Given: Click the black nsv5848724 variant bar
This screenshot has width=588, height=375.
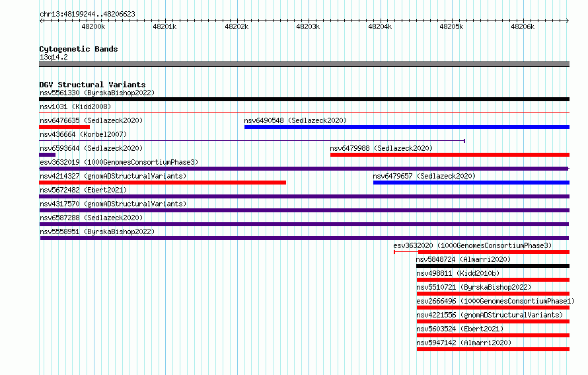Looking at the screenshot, I should point(493,266).
